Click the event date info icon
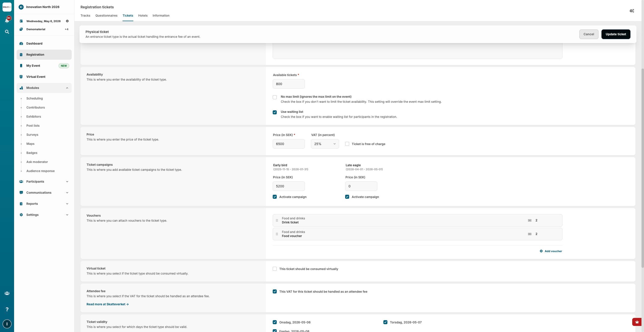 [67, 21]
